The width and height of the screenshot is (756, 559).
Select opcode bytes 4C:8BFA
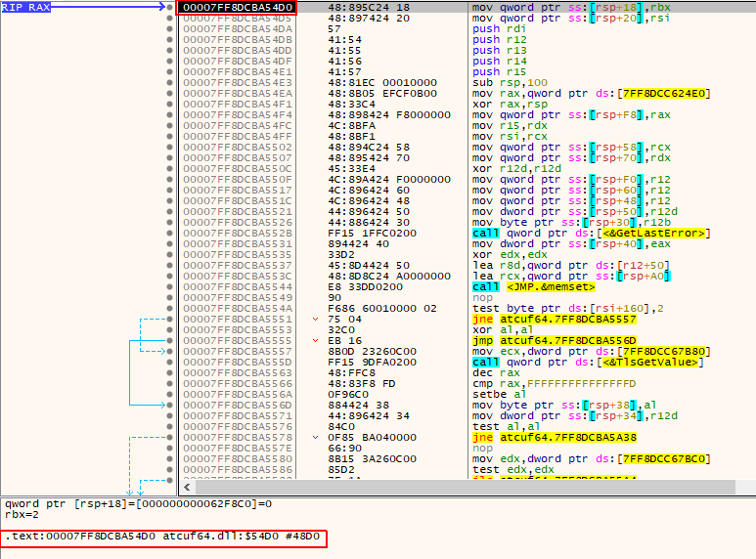[x=351, y=125]
